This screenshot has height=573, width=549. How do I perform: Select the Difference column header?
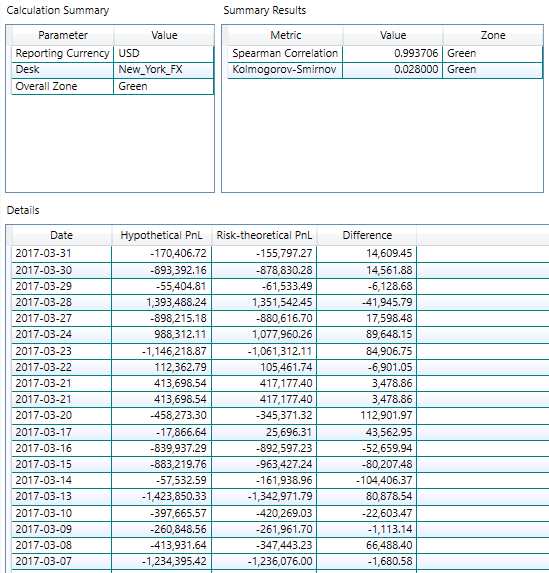pos(367,235)
